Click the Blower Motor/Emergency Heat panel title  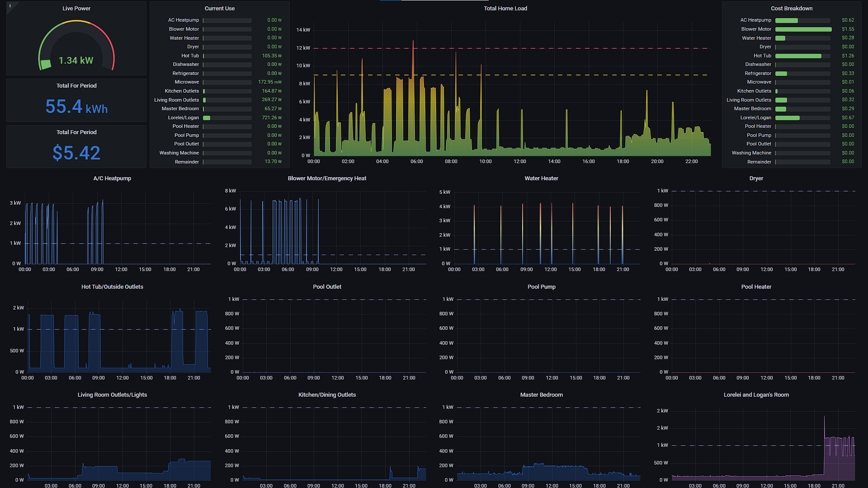coord(327,178)
